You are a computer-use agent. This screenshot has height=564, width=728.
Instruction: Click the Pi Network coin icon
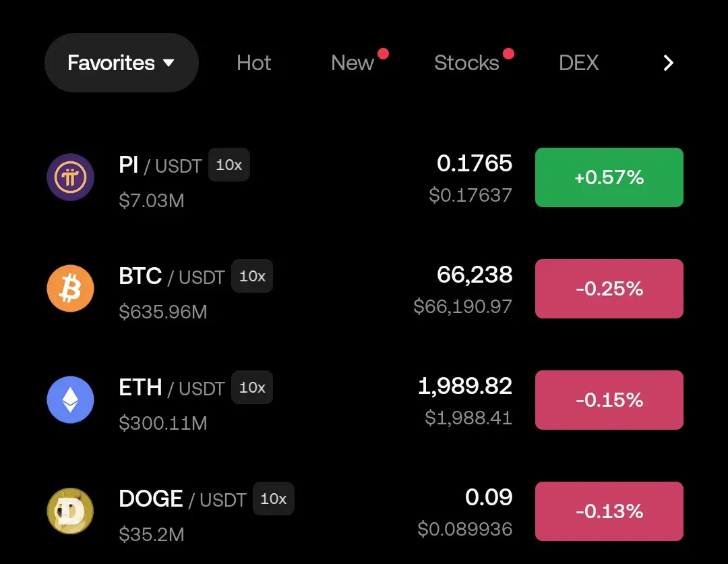tap(70, 177)
